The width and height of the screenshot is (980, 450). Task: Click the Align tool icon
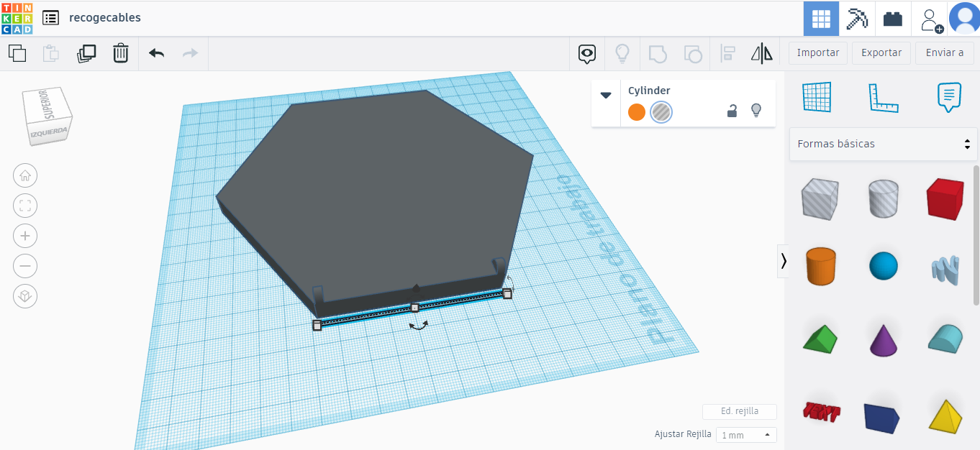click(728, 53)
